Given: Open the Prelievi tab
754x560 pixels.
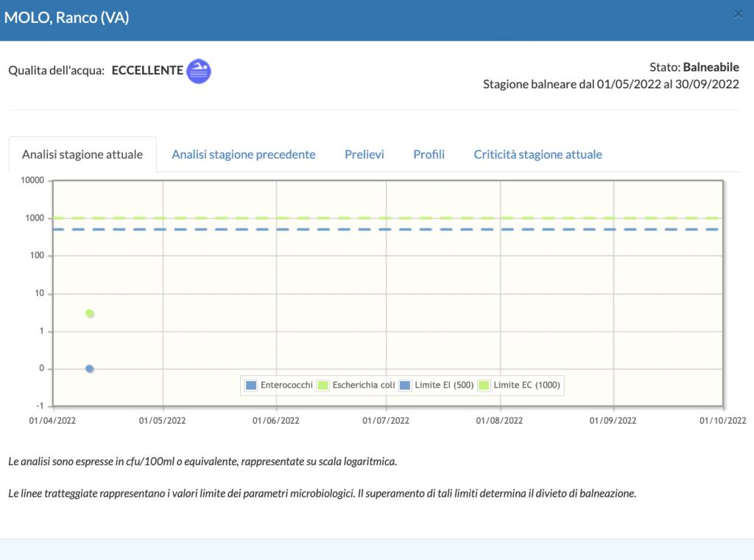Looking at the screenshot, I should (364, 155).
